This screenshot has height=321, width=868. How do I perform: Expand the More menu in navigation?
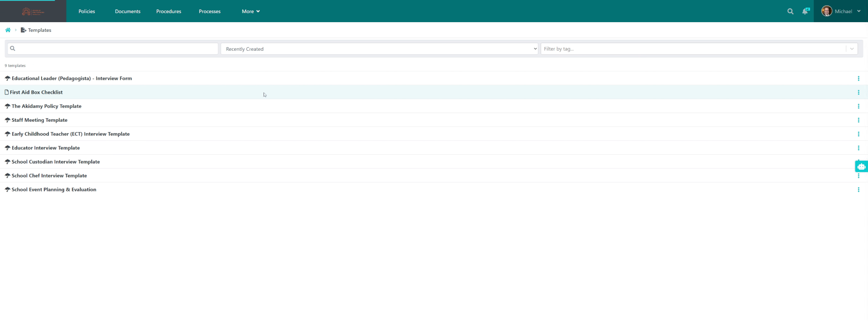click(250, 11)
